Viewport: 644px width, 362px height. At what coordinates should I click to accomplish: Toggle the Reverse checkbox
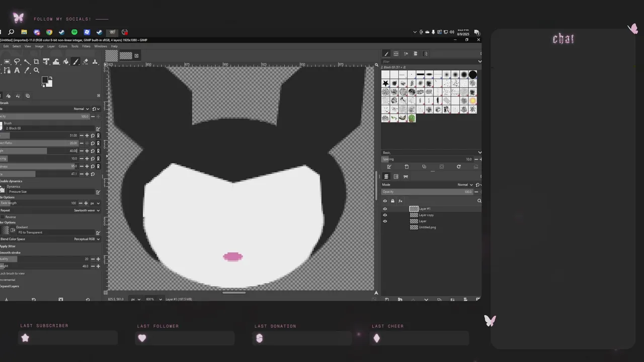(3, 217)
